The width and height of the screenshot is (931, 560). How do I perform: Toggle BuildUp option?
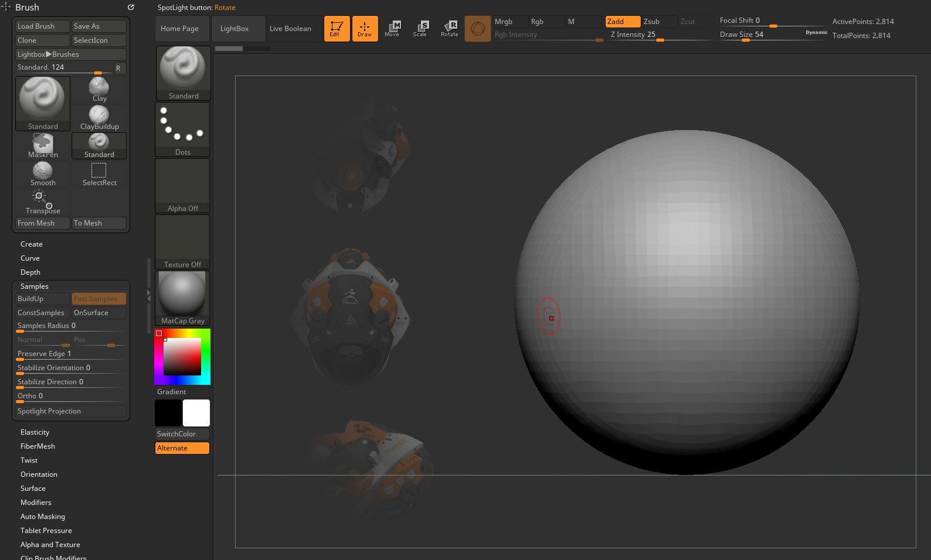pyautogui.click(x=43, y=299)
